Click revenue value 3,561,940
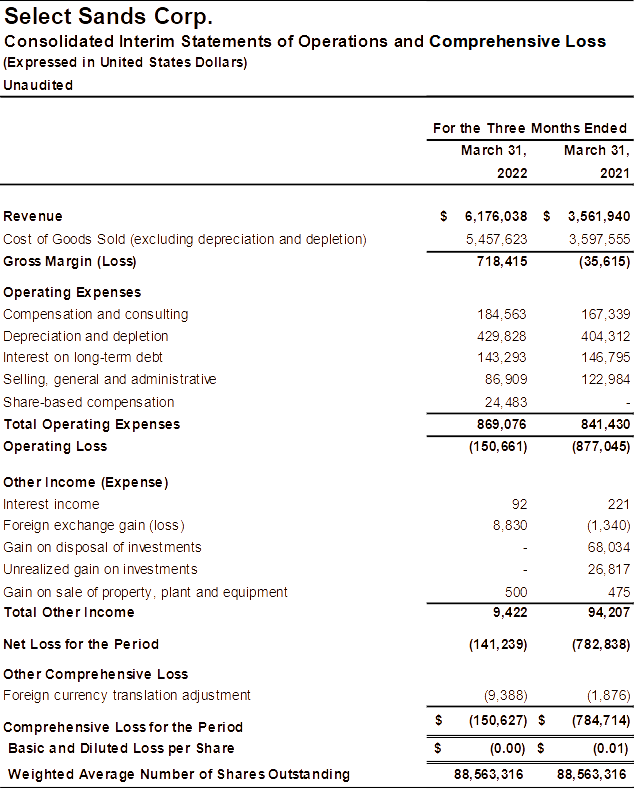Viewport: 634px width, 789px height. click(599, 216)
